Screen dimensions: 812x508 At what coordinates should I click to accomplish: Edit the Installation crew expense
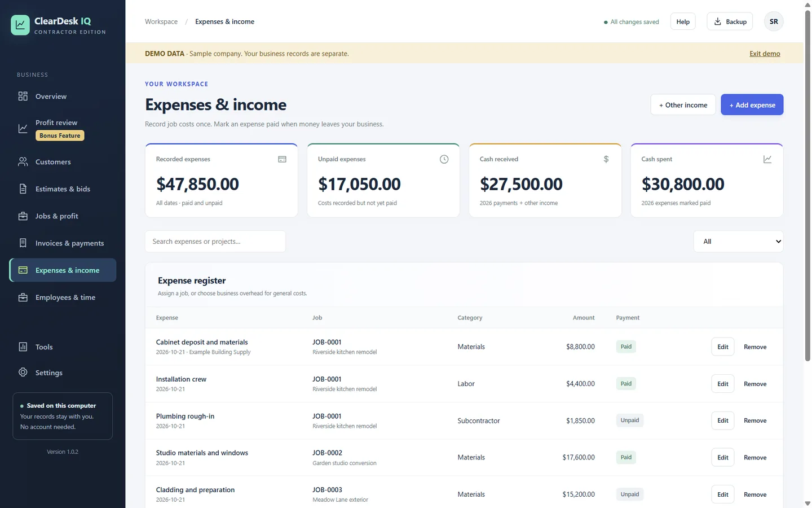723,384
